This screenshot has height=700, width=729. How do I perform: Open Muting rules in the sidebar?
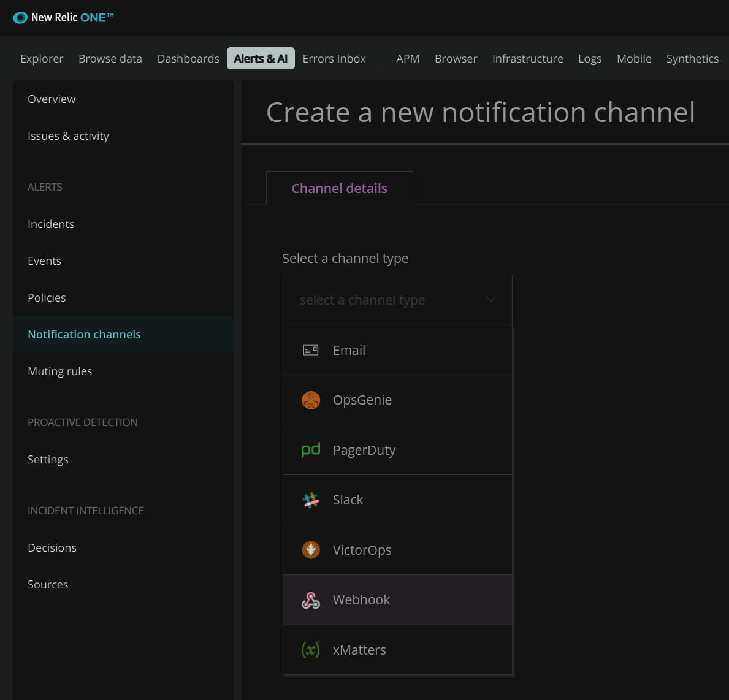point(123,371)
